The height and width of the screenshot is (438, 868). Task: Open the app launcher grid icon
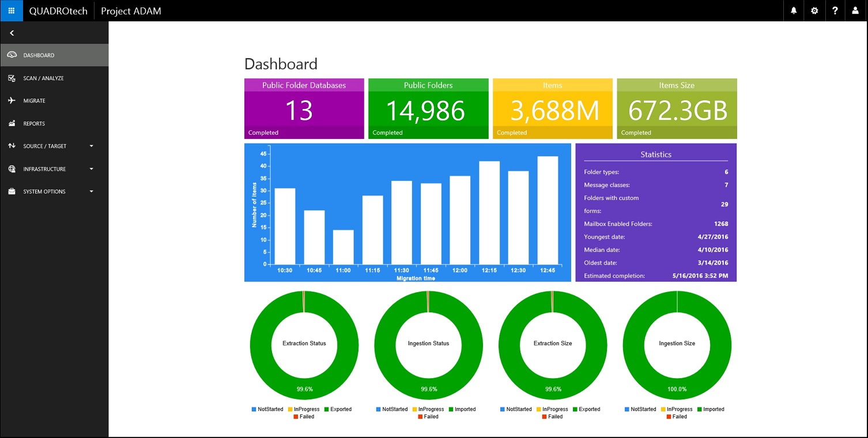point(12,10)
